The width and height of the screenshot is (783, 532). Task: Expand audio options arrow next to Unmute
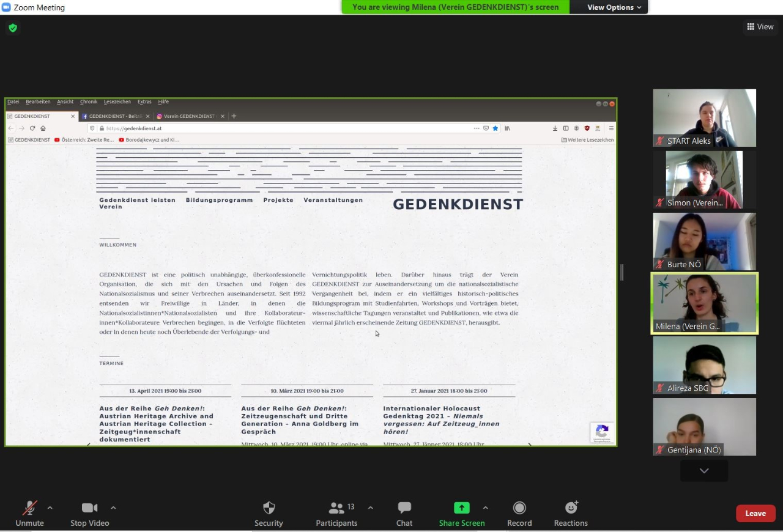tap(50, 508)
